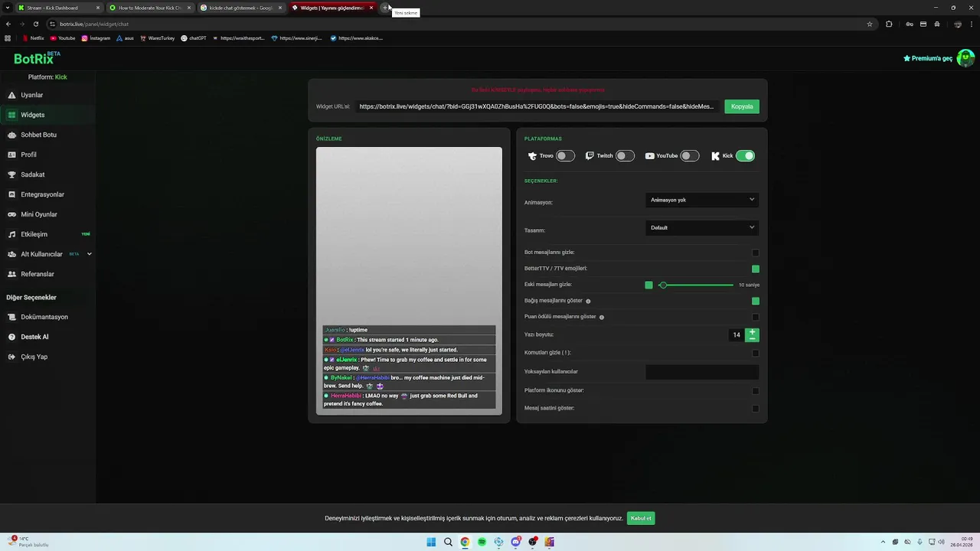
Task: Click the Mini Oyunlar gamepad icon
Action: click(12, 214)
